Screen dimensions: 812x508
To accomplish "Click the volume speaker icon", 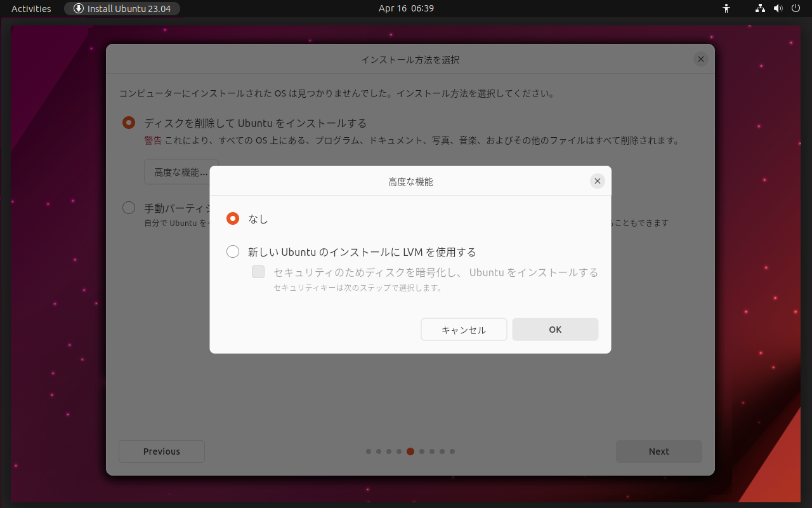I will 778,8.
